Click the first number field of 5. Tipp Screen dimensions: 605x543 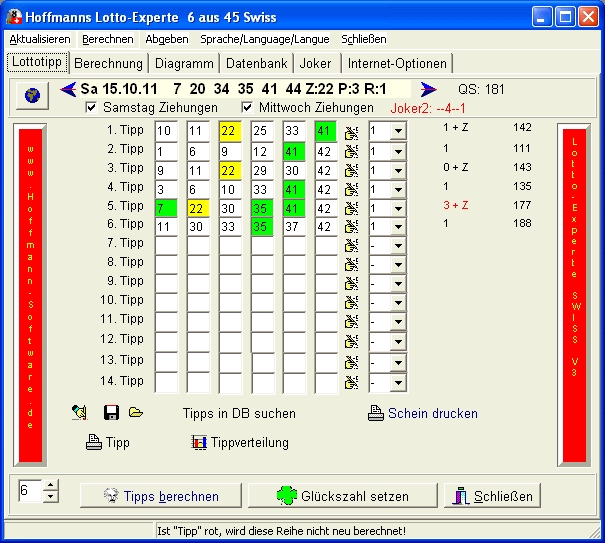click(x=166, y=207)
